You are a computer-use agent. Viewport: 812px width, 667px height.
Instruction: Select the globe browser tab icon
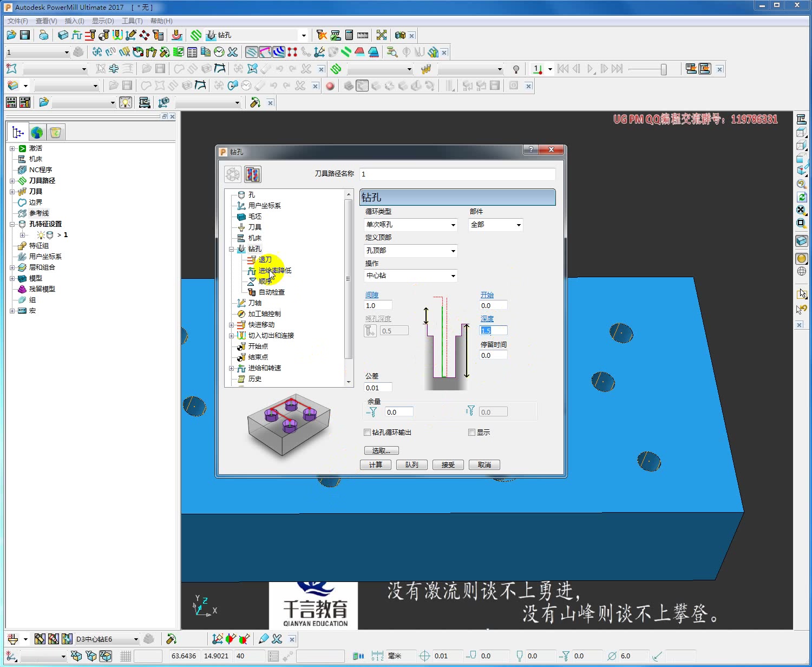(36, 132)
